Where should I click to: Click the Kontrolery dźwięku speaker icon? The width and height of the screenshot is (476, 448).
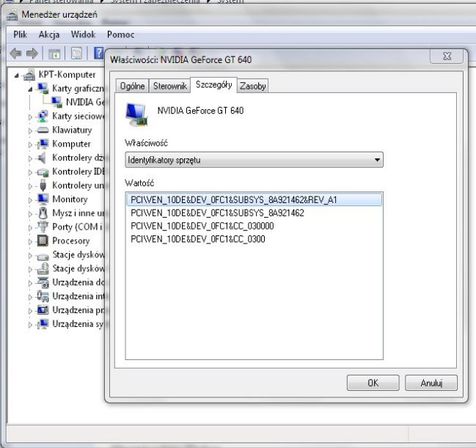click(43, 158)
